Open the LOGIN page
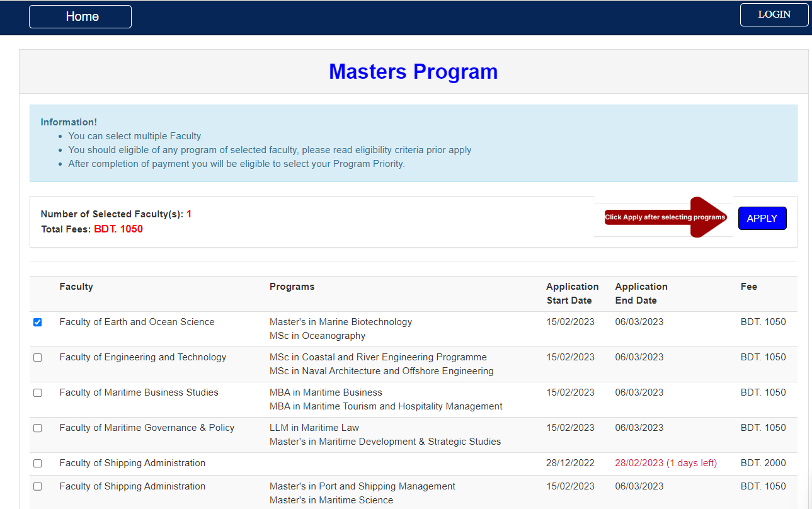 [x=774, y=14]
